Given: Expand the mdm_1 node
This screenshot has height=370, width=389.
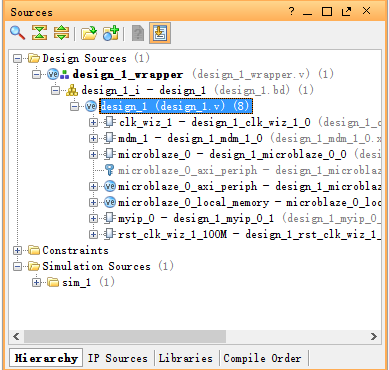Looking at the screenshot, I should click(94, 138).
